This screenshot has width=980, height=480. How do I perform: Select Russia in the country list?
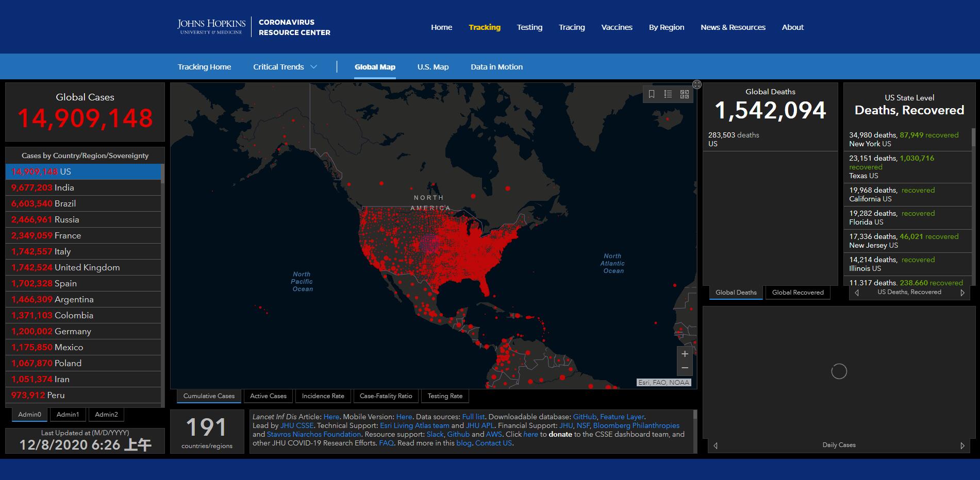[x=83, y=219]
